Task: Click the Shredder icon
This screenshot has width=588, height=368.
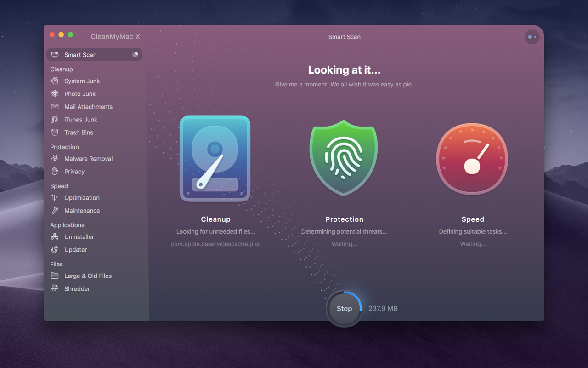Action: click(55, 288)
